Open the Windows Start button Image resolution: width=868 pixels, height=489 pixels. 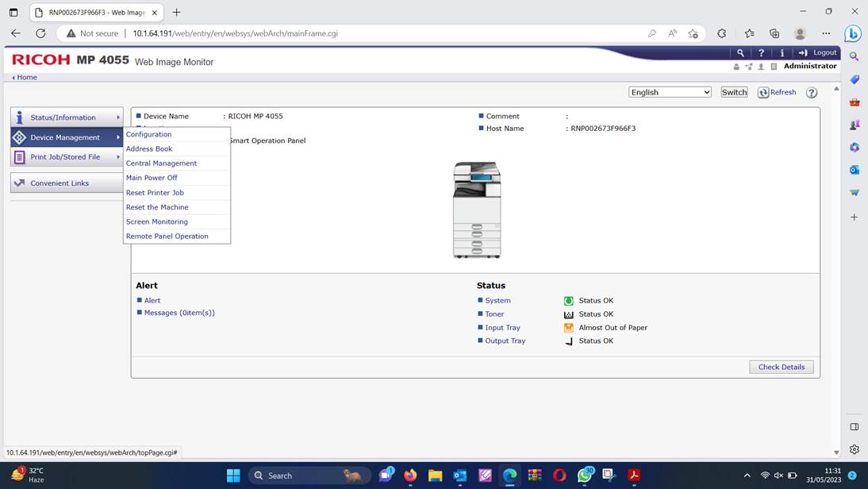233,476
